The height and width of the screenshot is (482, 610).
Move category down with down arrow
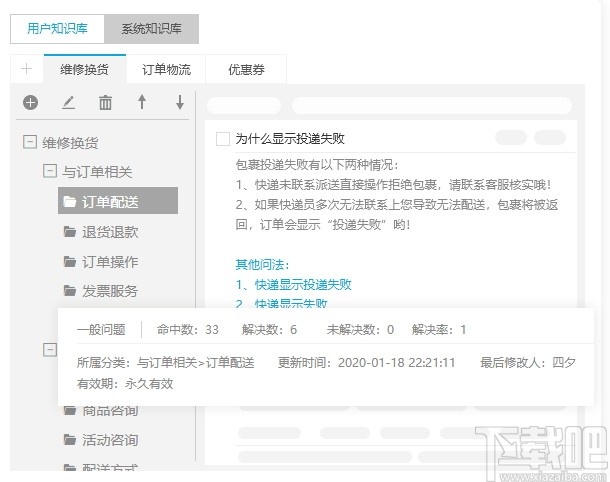click(180, 102)
